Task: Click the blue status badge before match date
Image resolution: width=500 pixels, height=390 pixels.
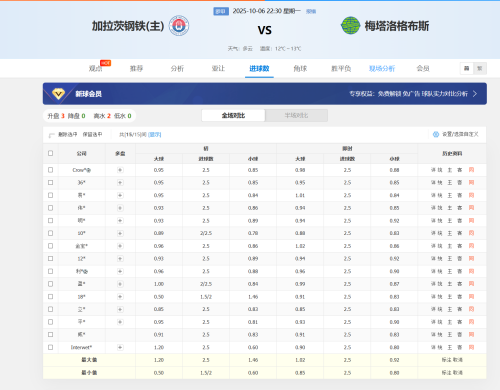Action: point(221,11)
